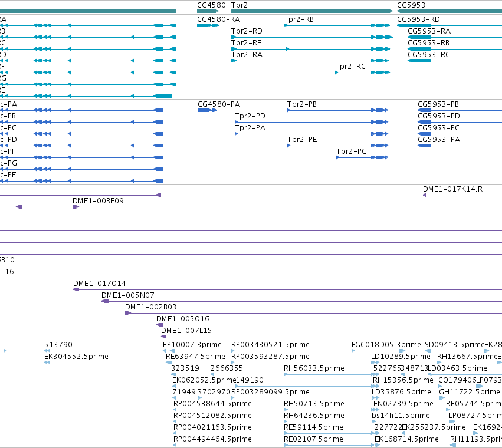Select the RH50713.5prime EST label
The height and width of the screenshot is (448, 502).
(314, 404)
